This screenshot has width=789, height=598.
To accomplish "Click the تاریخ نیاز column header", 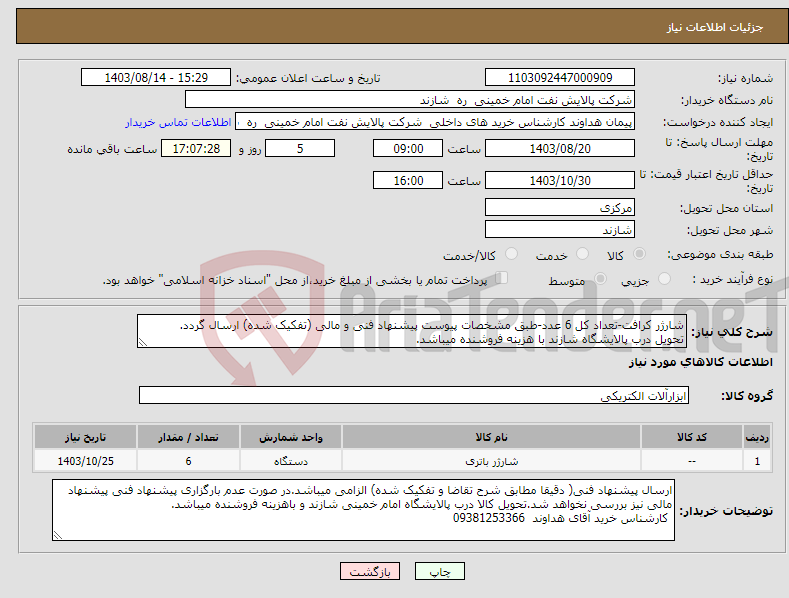I will pyautogui.click(x=86, y=437).
